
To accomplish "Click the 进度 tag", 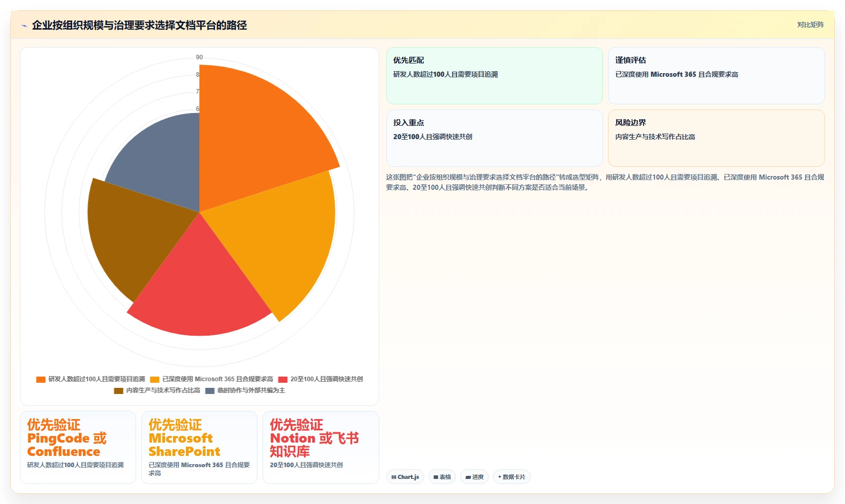I will 474,477.
